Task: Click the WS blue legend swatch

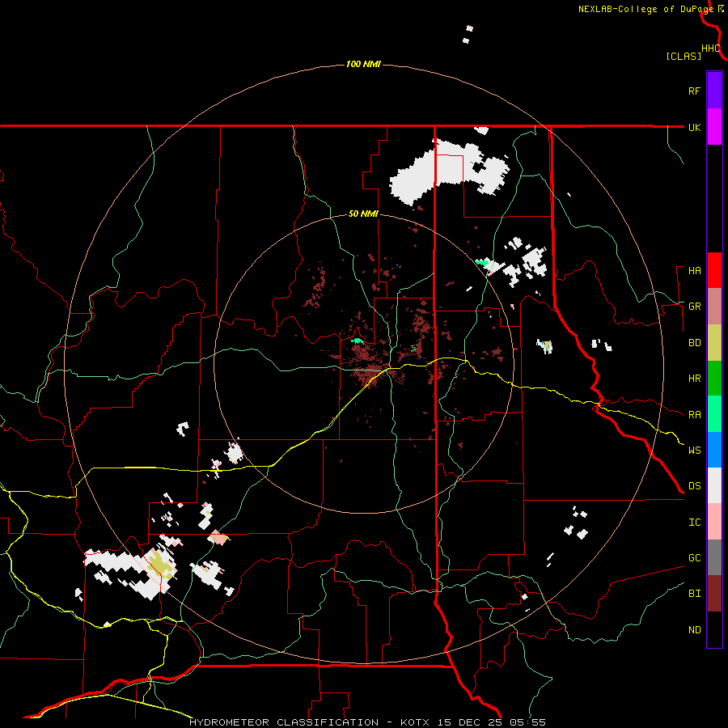Action: tap(714, 450)
